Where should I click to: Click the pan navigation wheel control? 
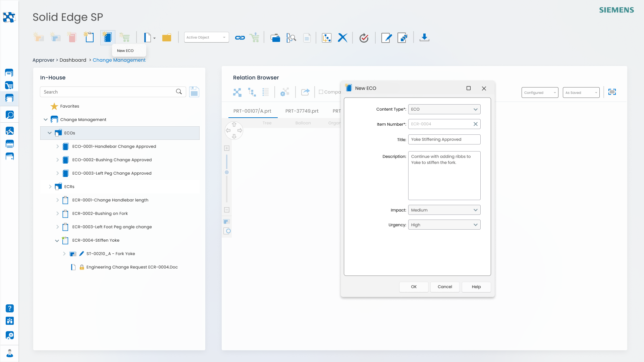[234, 130]
